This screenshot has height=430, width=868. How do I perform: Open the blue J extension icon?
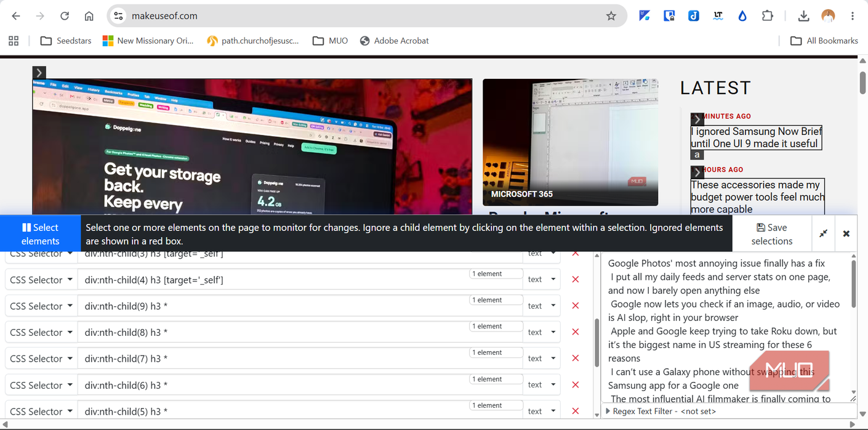[x=693, y=16]
